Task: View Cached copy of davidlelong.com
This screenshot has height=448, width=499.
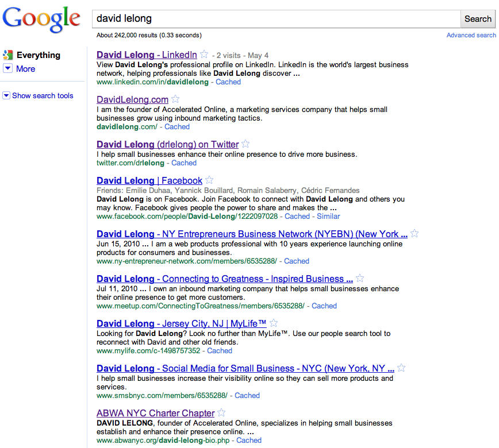Action: pos(177,127)
